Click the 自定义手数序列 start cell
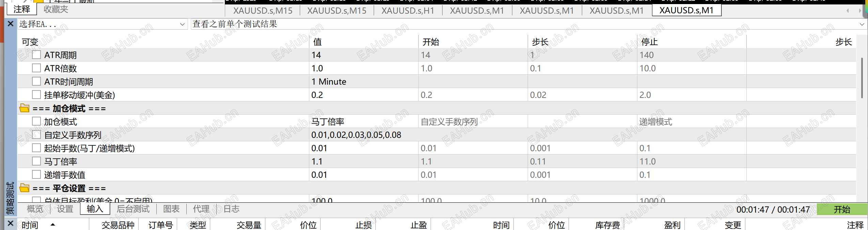The height and width of the screenshot is (230, 868). 473,134
